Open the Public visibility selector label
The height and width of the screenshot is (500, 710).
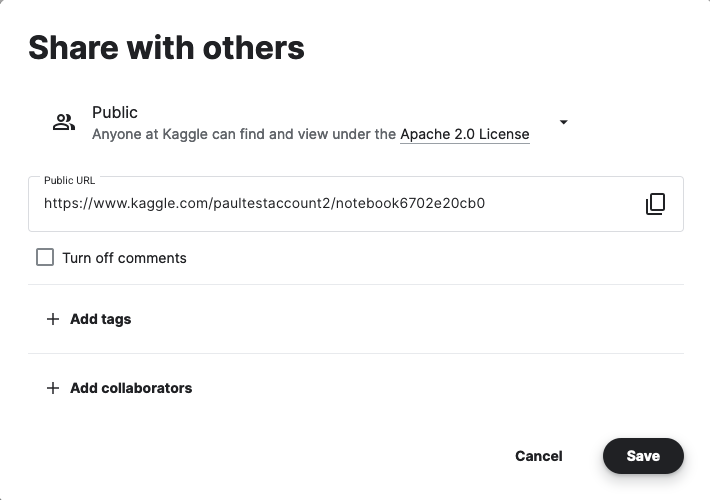pos(115,112)
